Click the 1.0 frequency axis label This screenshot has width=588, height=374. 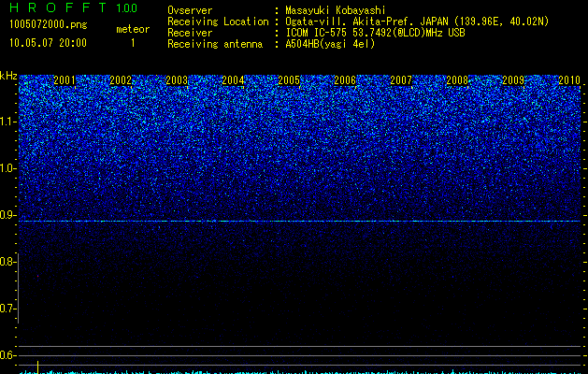[x=8, y=169]
